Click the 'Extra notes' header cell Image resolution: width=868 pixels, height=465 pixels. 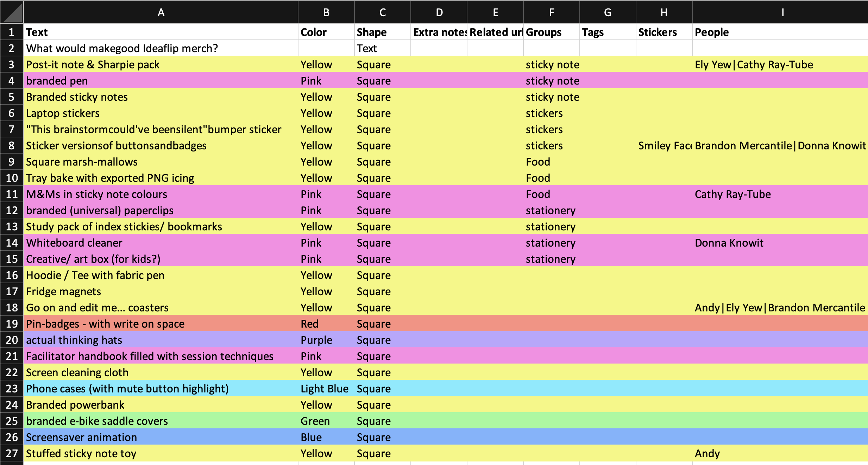[439, 32]
